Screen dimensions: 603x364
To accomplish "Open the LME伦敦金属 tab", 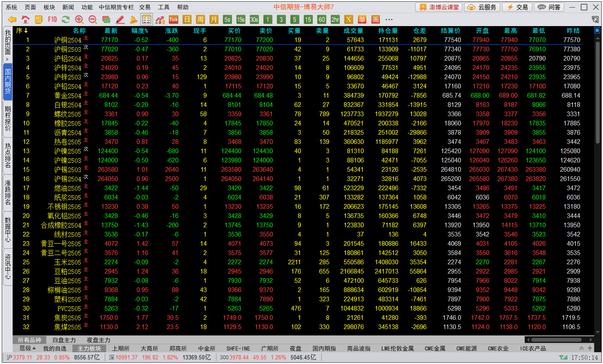I will [398, 348].
